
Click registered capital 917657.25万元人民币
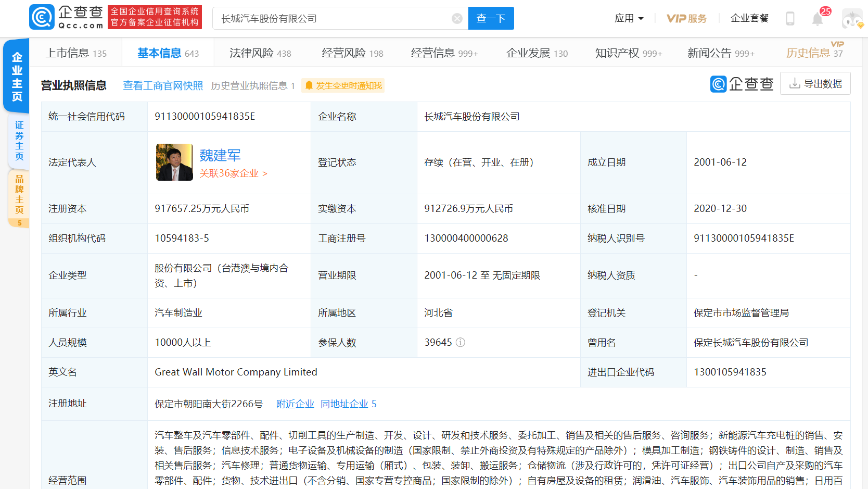pyautogui.click(x=202, y=209)
